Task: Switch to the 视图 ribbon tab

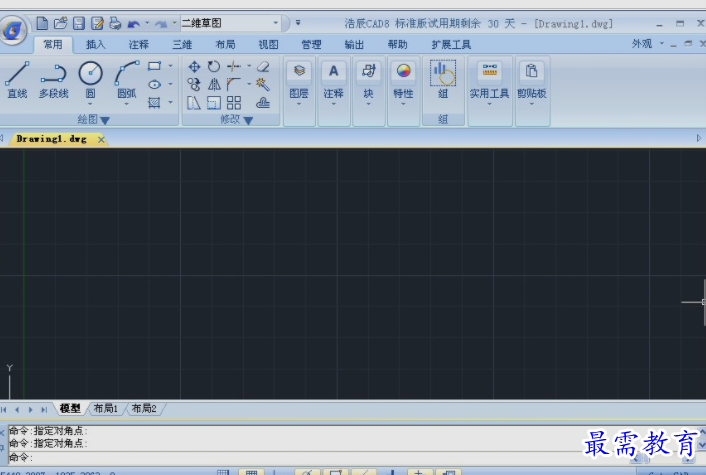Action: 268,45
